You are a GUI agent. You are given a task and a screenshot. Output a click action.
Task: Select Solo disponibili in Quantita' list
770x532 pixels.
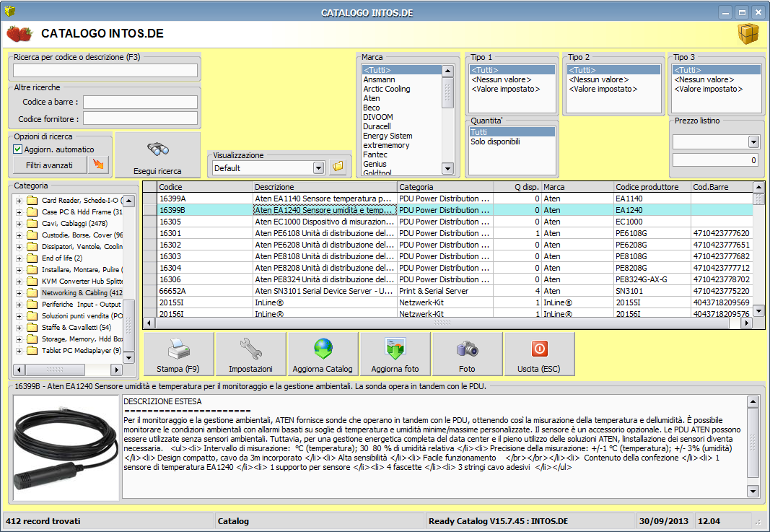click(512, 141)
